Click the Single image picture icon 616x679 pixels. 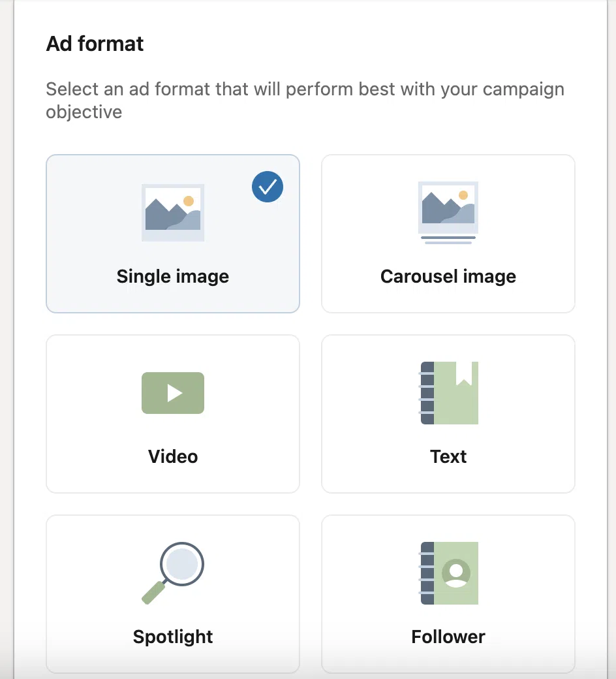173,213
